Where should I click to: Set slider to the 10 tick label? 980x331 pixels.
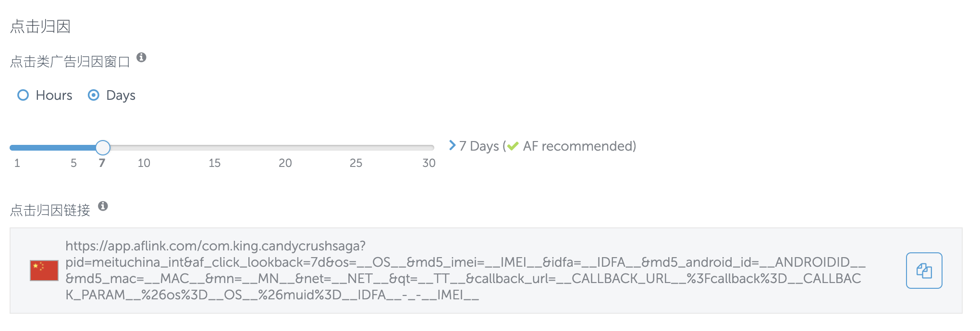pos(144,163)
